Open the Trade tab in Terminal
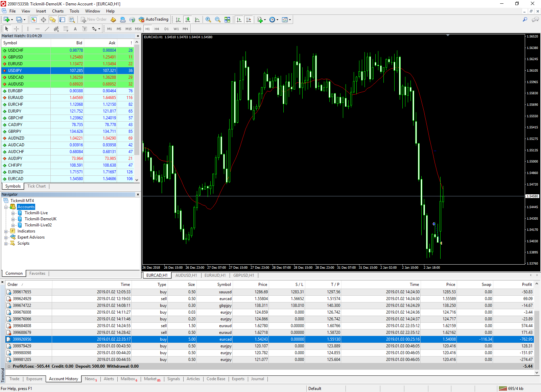Viewport: 541px width, 392px height. [15, 379]
